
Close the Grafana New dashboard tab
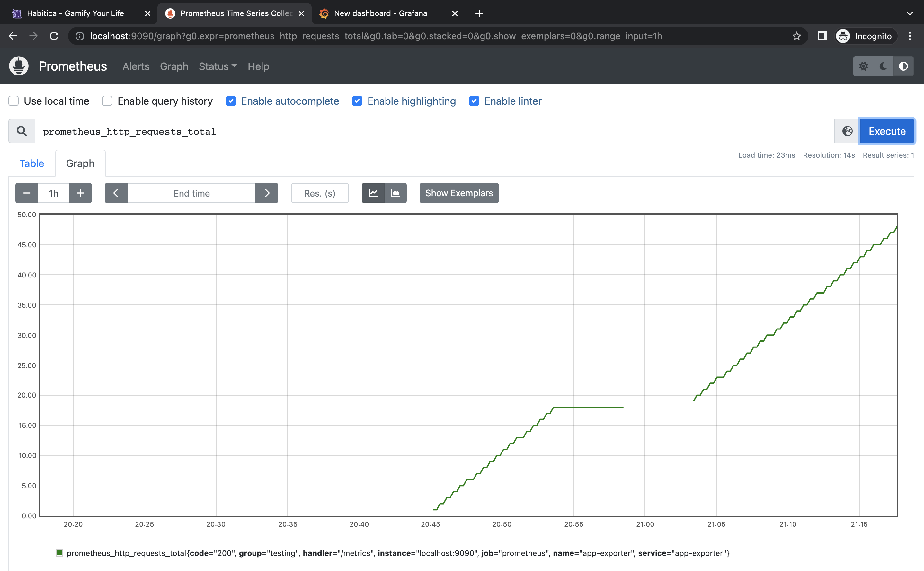pyautogui.click(x=455, y=13)
